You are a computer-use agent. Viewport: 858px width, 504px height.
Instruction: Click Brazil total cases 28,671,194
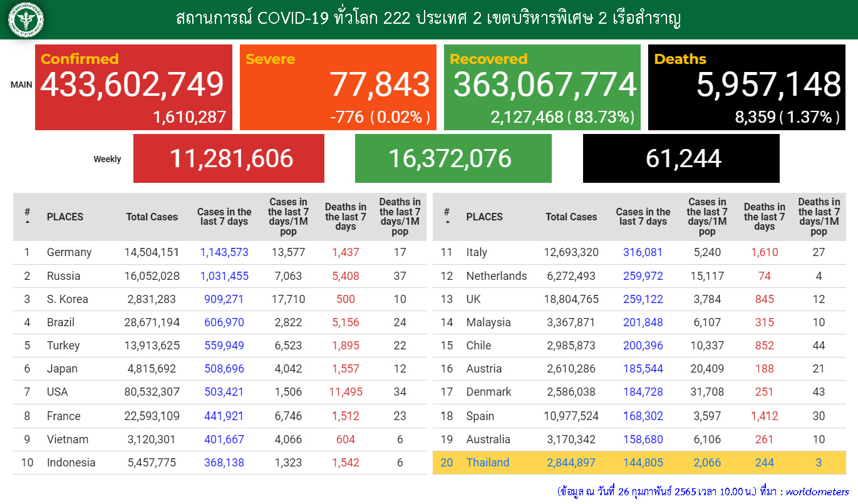152,322
